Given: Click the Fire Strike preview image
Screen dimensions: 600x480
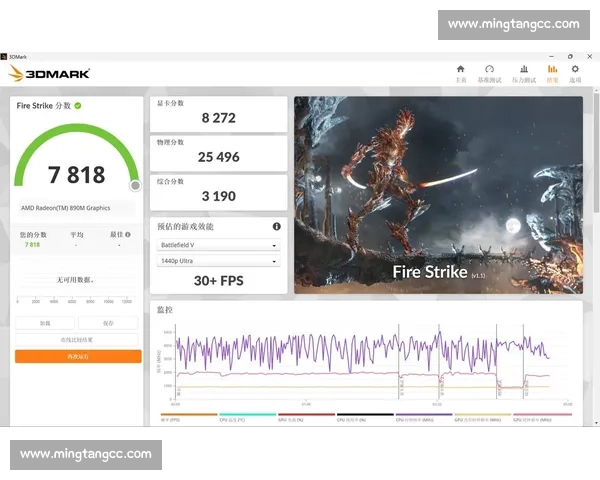Looking at the screenshot, I should coord(438,195).
